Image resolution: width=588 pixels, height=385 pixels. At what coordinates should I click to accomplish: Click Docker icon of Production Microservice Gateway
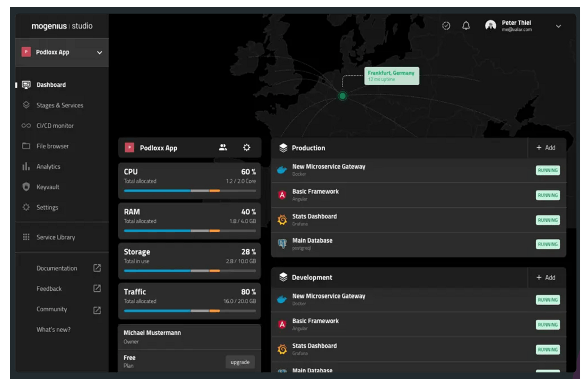pyautogui.click(x=282, y=170)
